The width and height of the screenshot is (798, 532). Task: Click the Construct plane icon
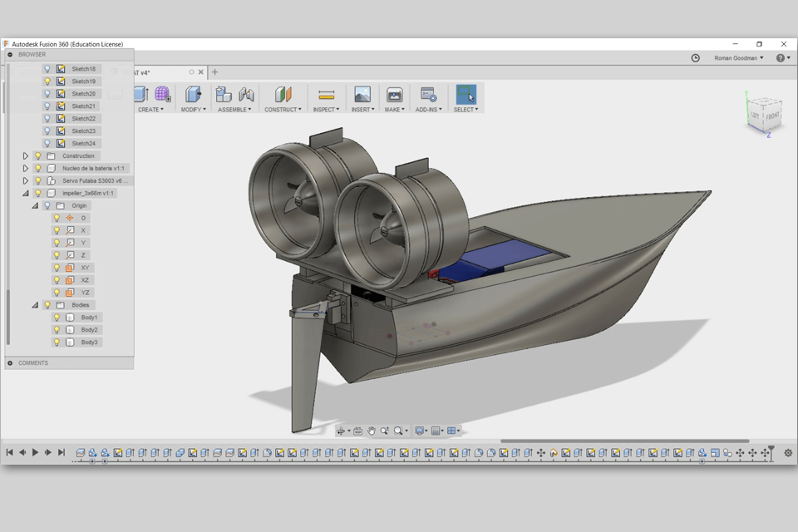(x=283, y=95)
